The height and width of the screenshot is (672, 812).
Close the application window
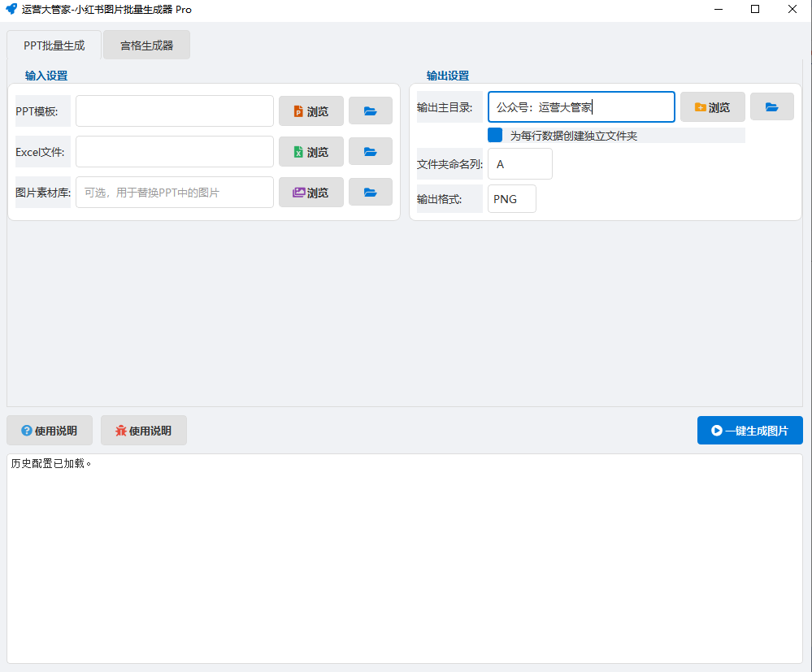click(792, 9)
